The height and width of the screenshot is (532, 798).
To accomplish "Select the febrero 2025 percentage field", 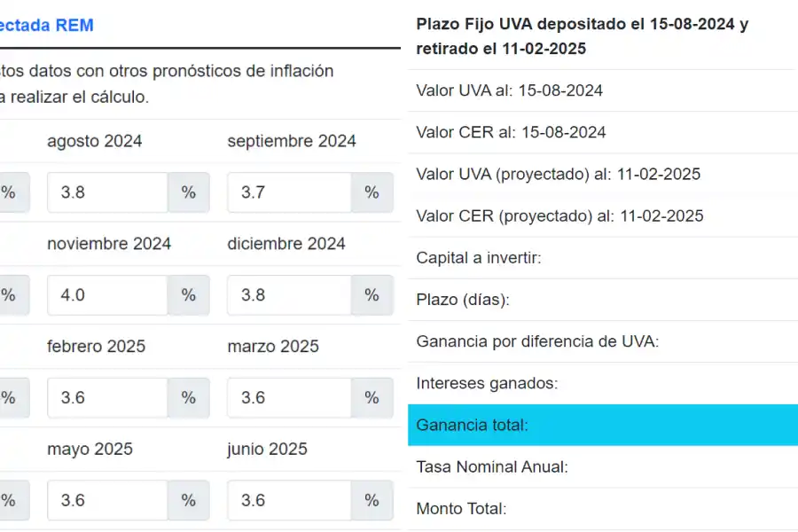I will coord(106,398).
